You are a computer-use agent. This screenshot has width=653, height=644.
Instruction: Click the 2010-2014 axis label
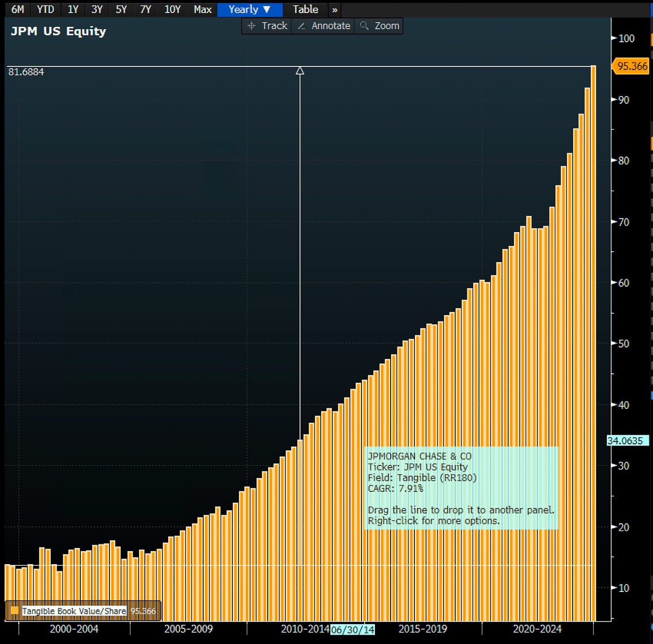tap(305, 629)
